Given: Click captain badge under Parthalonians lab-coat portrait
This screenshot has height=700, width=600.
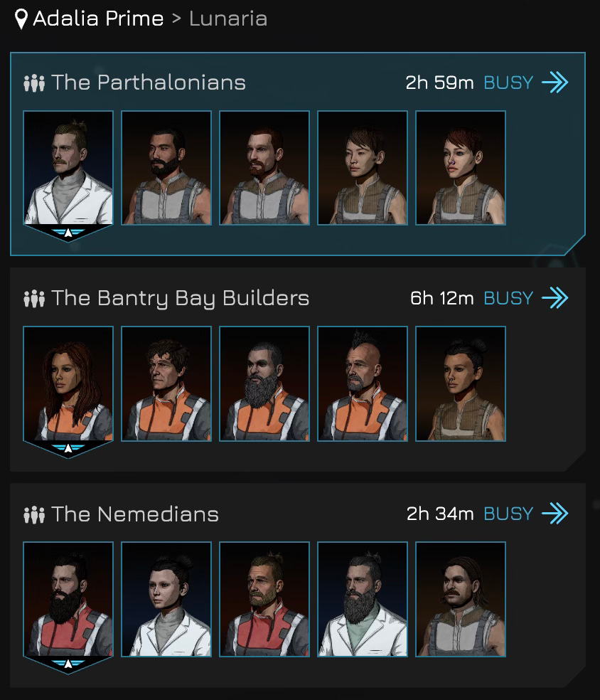Looking at the screenshot, I should [68, 233].
